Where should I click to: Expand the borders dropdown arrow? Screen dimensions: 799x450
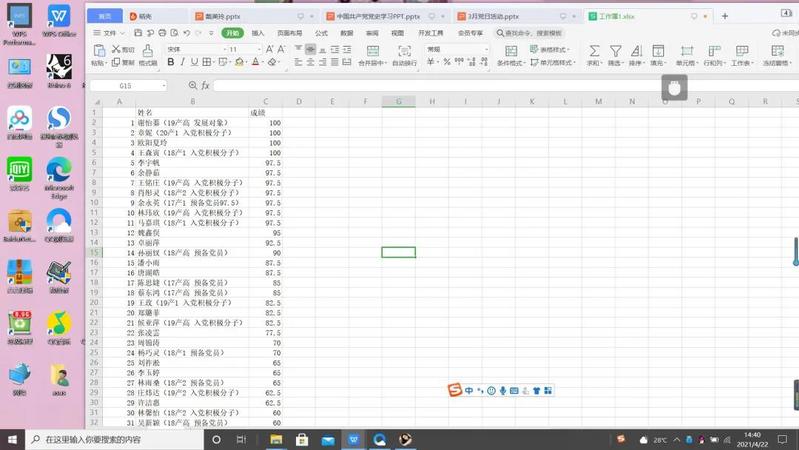213,62
